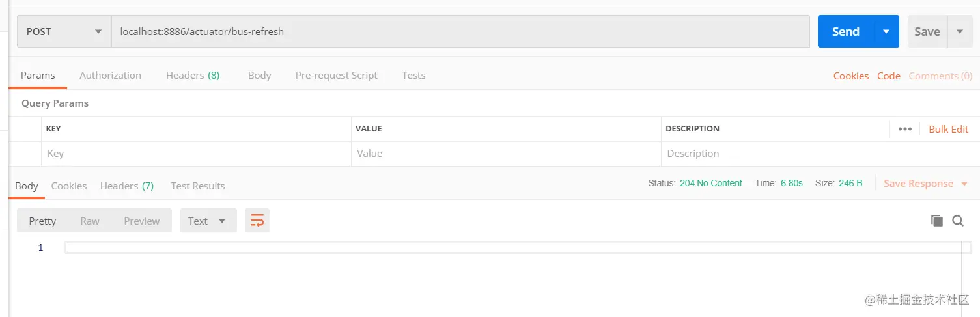Click the Bulk Edit link
The image size is (980, 317).
[949, 129]
